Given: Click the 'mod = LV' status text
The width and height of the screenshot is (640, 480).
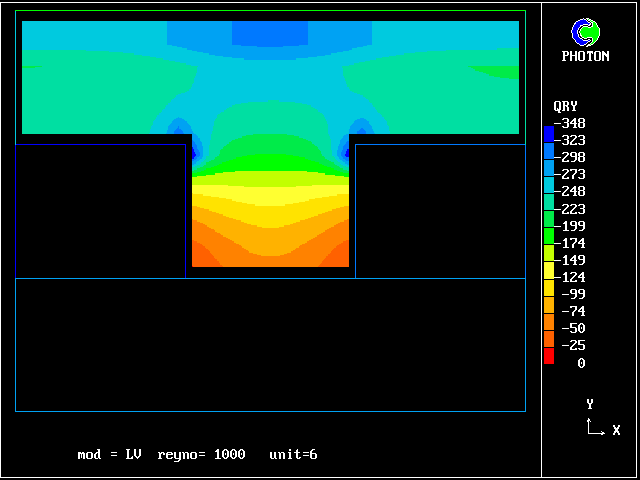Looking at the screenshot, I should [x=109, y=455].
